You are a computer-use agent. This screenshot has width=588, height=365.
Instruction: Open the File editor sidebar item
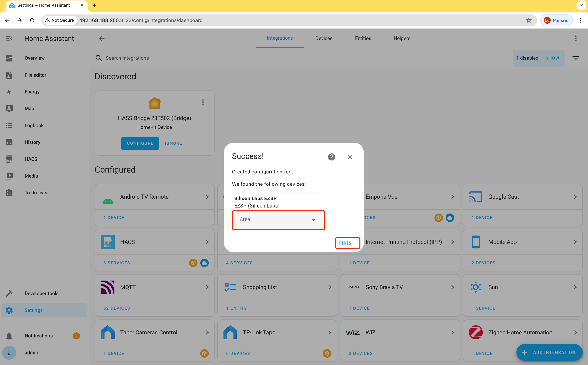(35, 75)
